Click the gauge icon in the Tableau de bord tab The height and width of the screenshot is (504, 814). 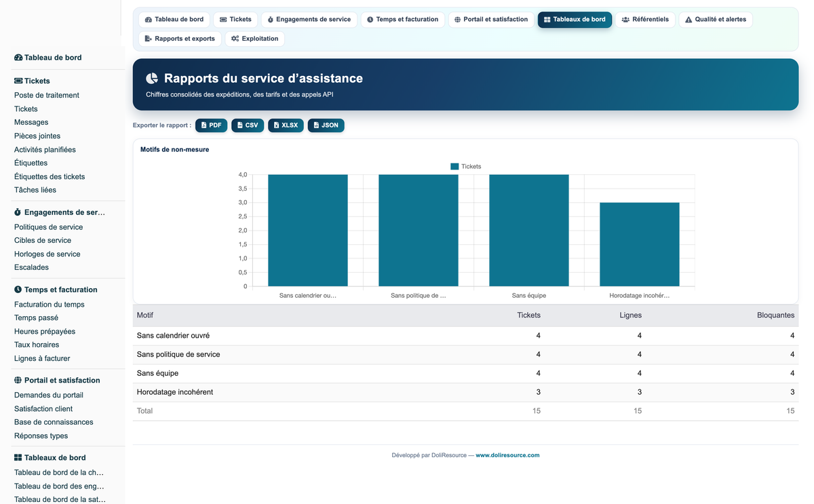[149, 20]
